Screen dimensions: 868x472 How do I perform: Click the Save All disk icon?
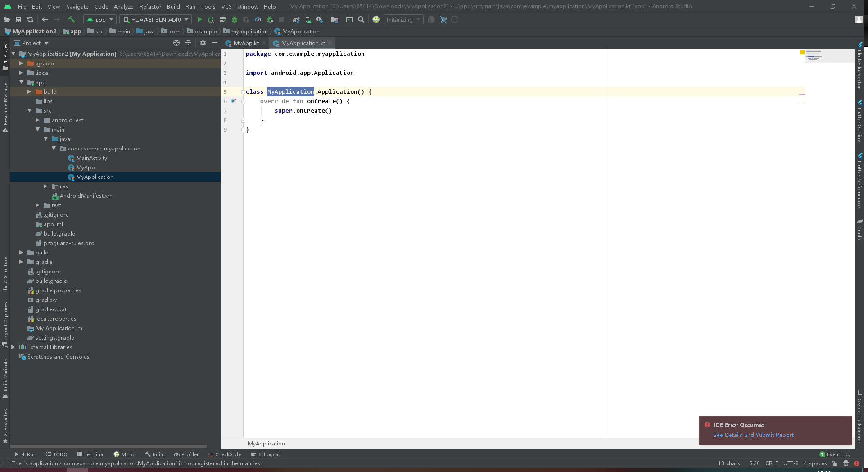pos(18,19)
